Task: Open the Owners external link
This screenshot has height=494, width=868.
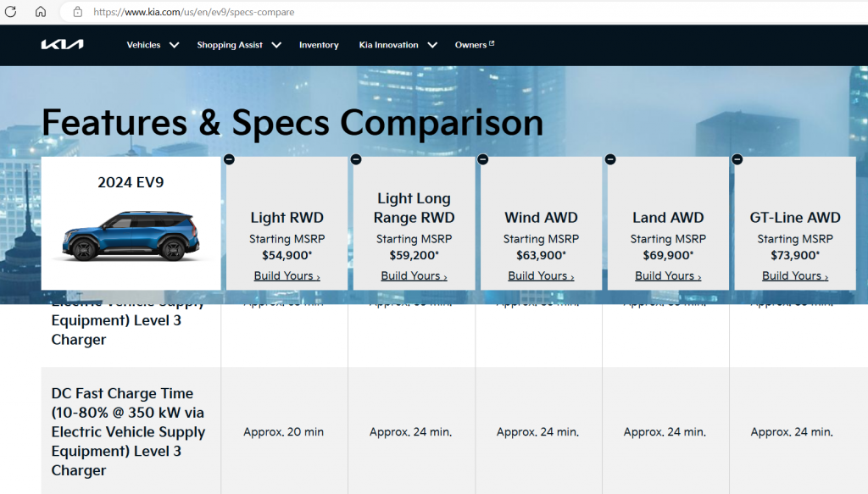Action: 474,45
